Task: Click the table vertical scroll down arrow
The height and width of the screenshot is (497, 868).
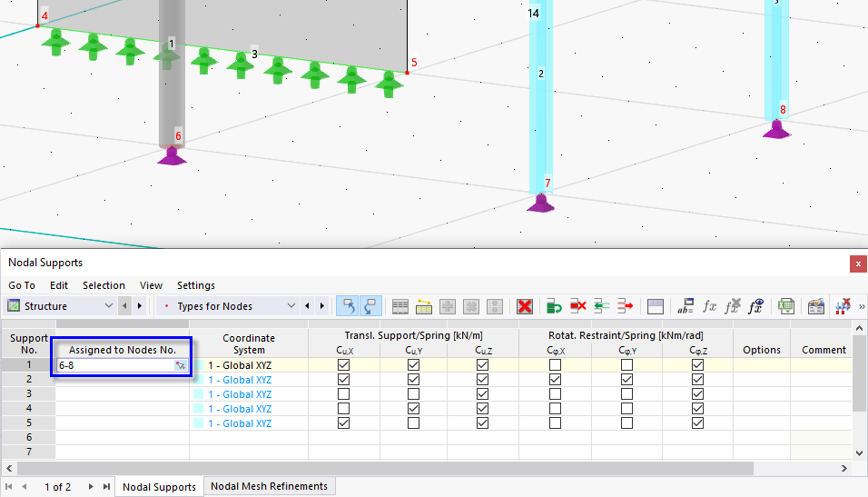Action: pyautogui.click(x=859, y=452)
